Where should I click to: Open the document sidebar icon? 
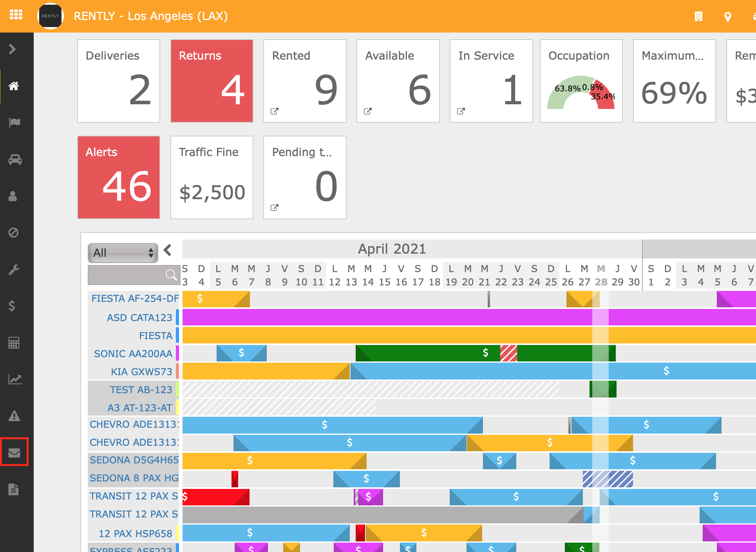click(x=14, y=489)
